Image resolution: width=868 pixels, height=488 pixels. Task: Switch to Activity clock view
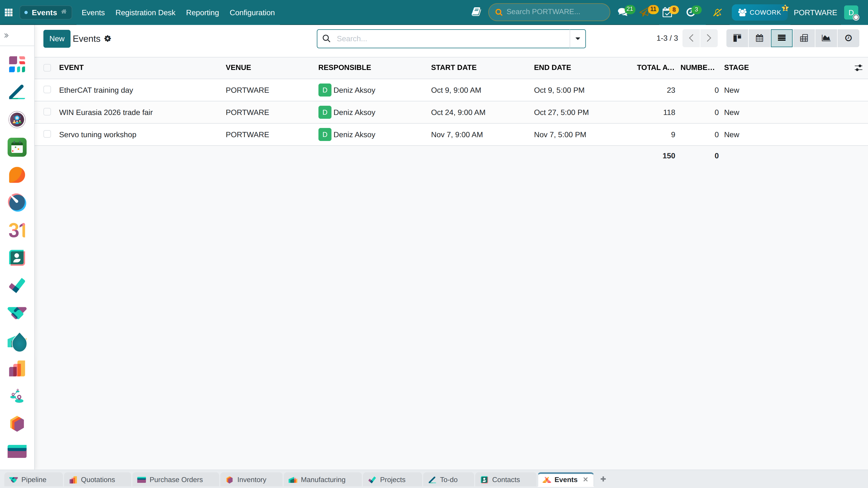pos(848,38)
